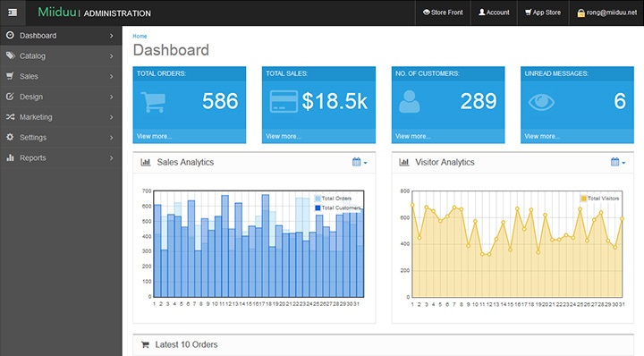Click the Dashboard gauge icon in sidebar
This screenshot has height=356, width=644.
coord(10,35)
